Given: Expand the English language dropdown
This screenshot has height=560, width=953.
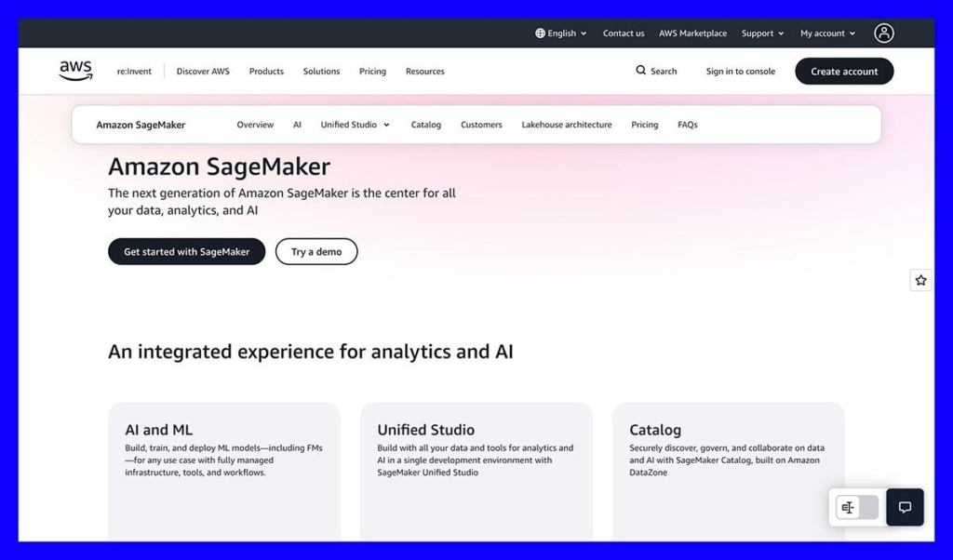Looking at the screenshot, I should point(561,33).
